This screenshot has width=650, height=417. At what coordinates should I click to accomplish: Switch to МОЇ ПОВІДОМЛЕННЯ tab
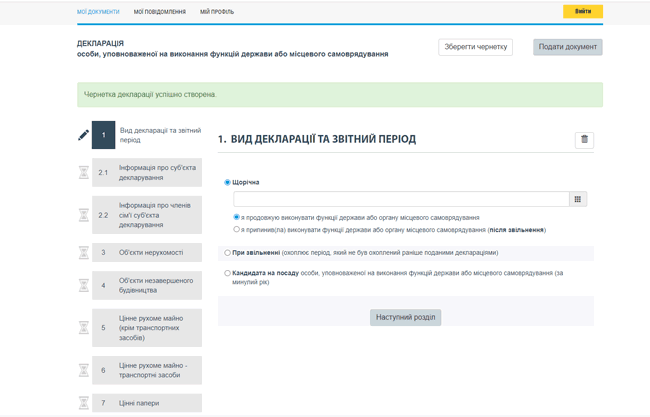(x=160, y=12)
